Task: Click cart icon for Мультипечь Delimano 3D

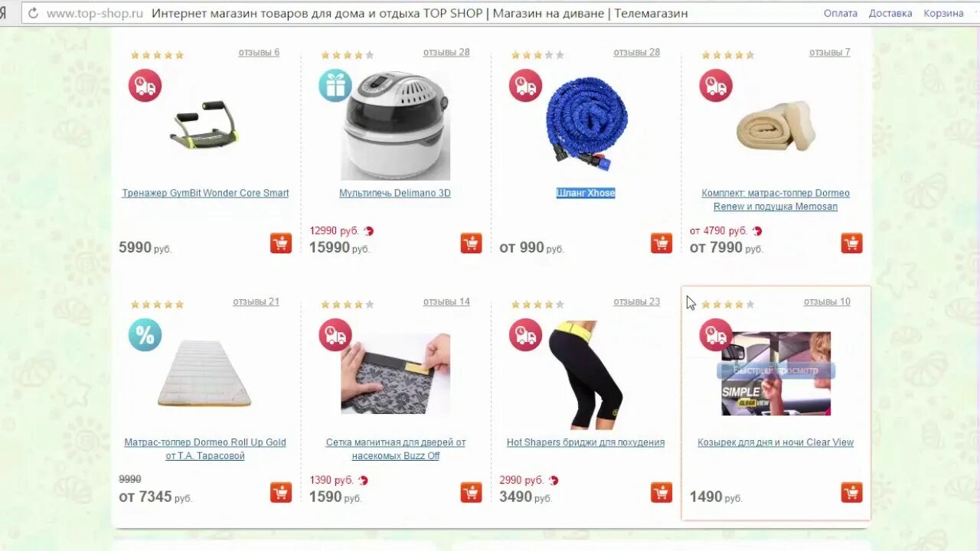Action: tap(471, 243)
